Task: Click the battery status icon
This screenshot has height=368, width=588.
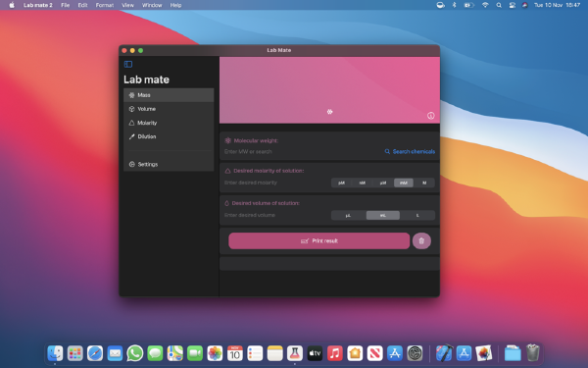Action: pyautogui.click(x=468, y=5)
